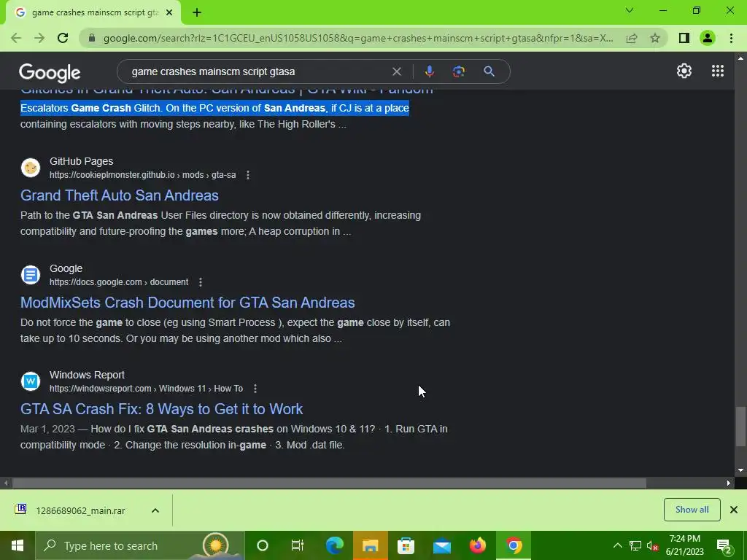The width and height of the screenshot is (747, 560).
Task: Open the tab search dropdown chevron
Action: click(630, 10)
